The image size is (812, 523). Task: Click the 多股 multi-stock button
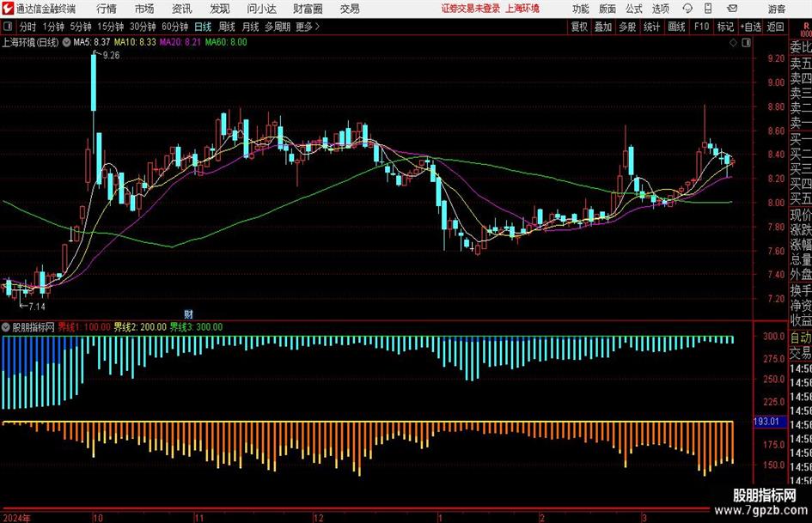tap(627, 27)
